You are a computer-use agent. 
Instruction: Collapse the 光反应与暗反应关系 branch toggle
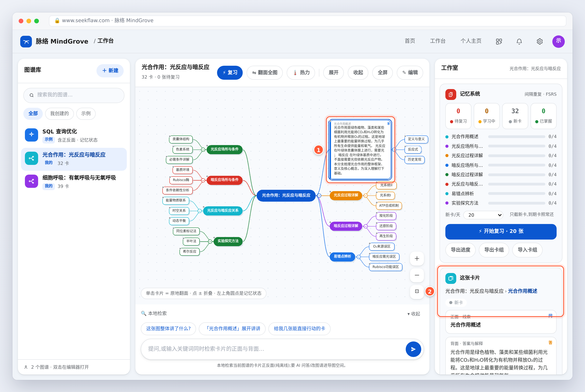coord(200,211)
